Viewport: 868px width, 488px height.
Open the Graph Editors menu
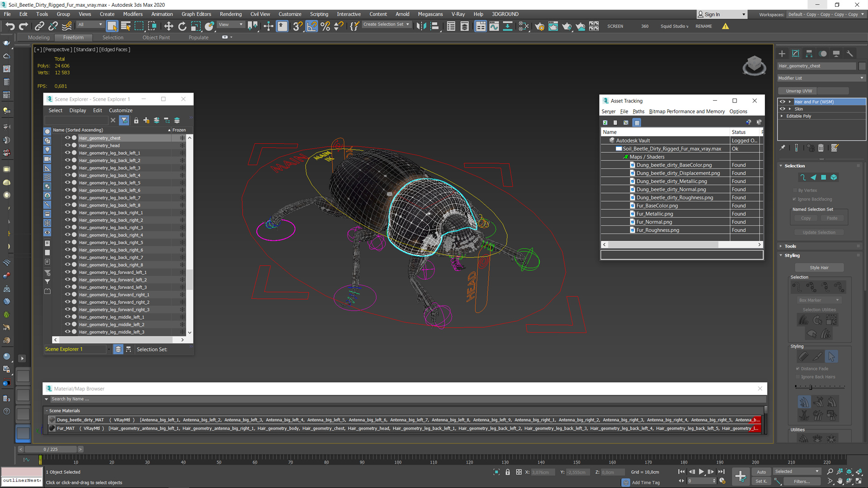196,14
